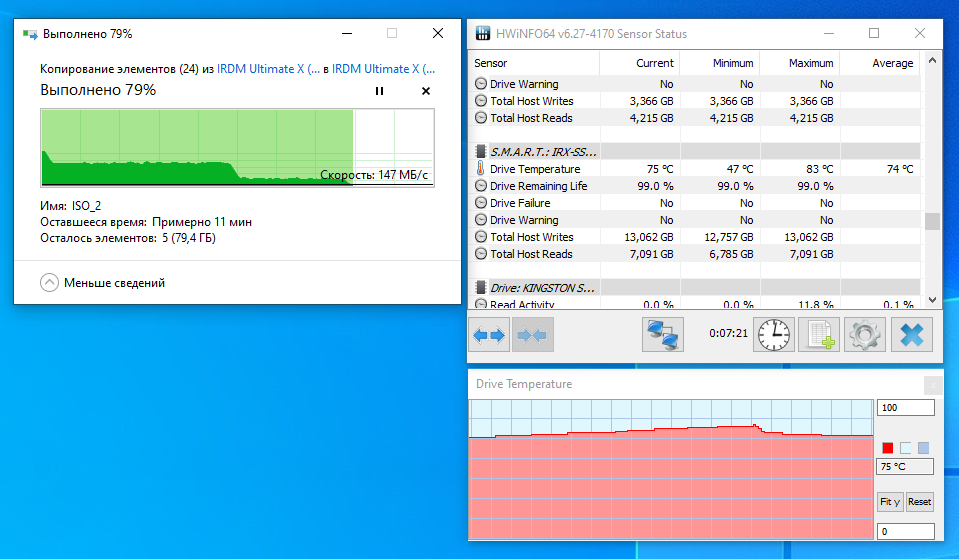Click the Average column header
This screenshot has width=959, height=559.
880,63
